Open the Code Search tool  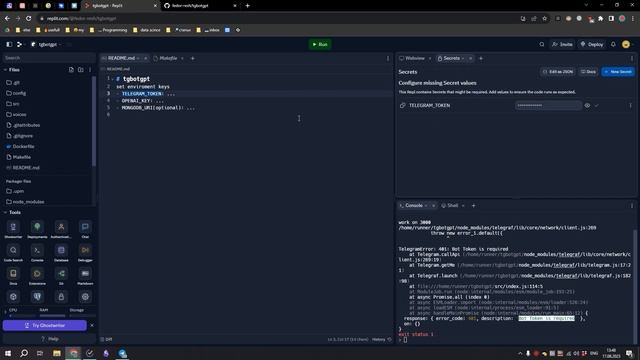click(x=13, y=250)
